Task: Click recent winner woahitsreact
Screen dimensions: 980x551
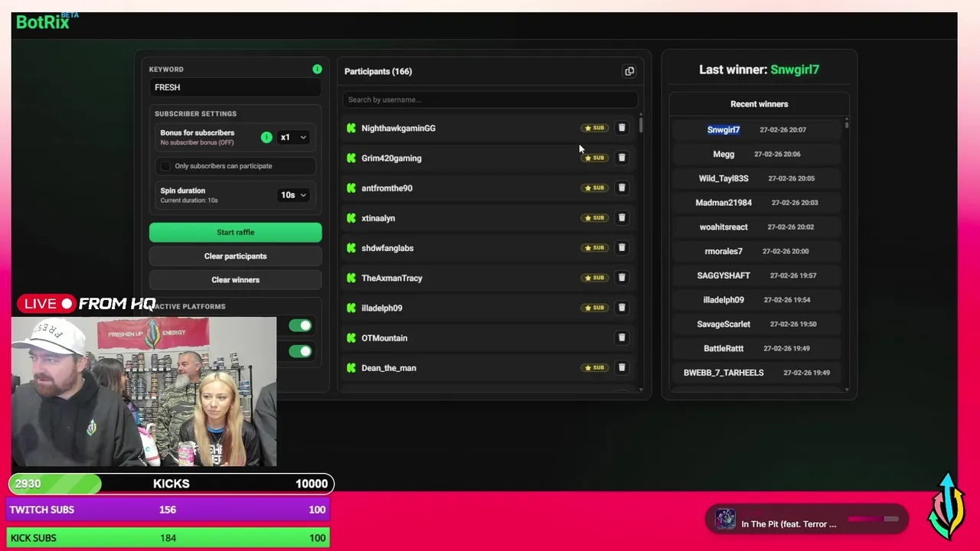Action: pos(724,227)
